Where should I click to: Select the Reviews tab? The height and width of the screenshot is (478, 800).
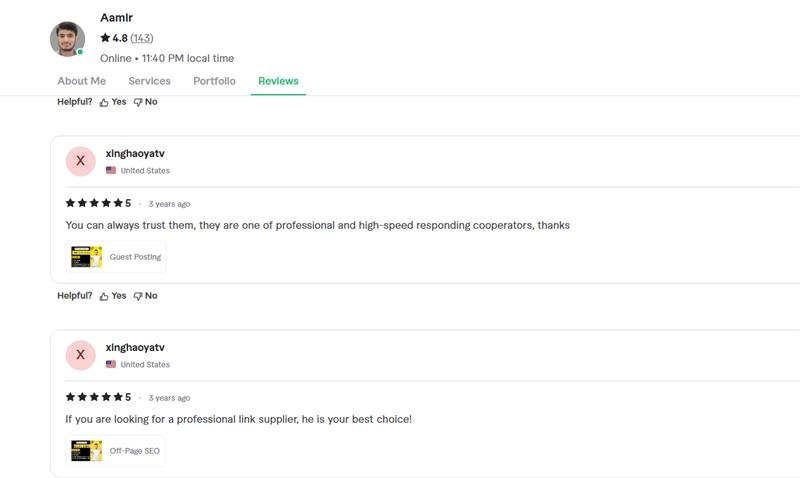278,81
